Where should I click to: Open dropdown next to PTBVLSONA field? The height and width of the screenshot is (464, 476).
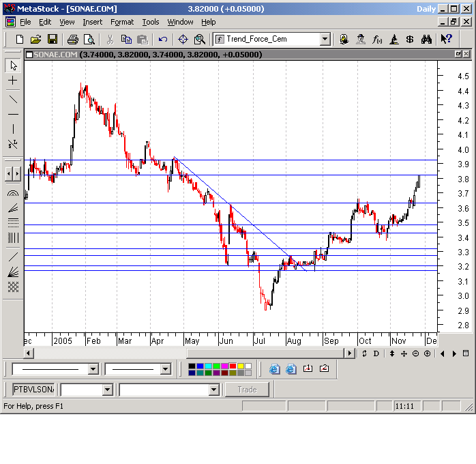pyautogui.click(x=107, y=390)
